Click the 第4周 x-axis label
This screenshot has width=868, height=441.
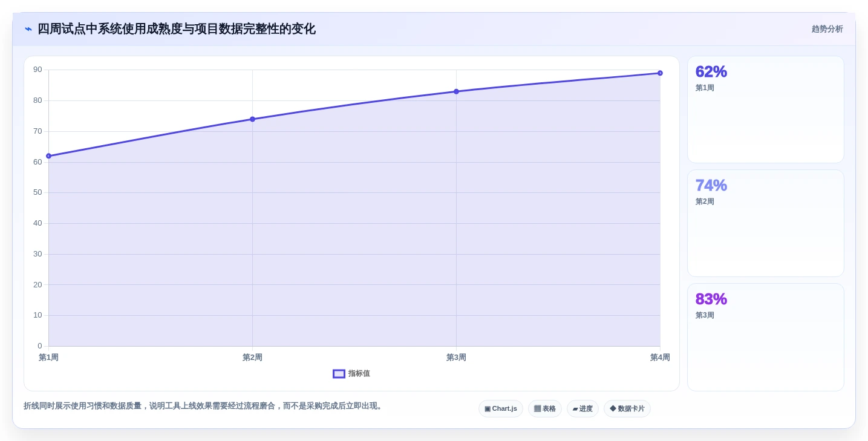(660, 358)
